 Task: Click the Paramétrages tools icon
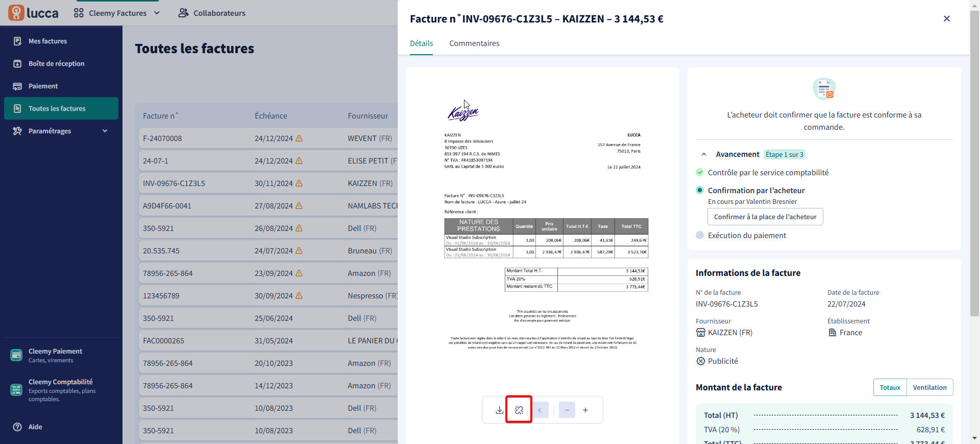click(x=17, y=131)
